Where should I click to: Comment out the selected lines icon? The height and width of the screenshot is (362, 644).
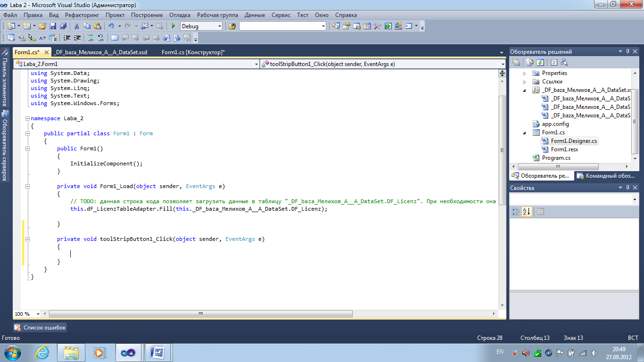(91, 38)
